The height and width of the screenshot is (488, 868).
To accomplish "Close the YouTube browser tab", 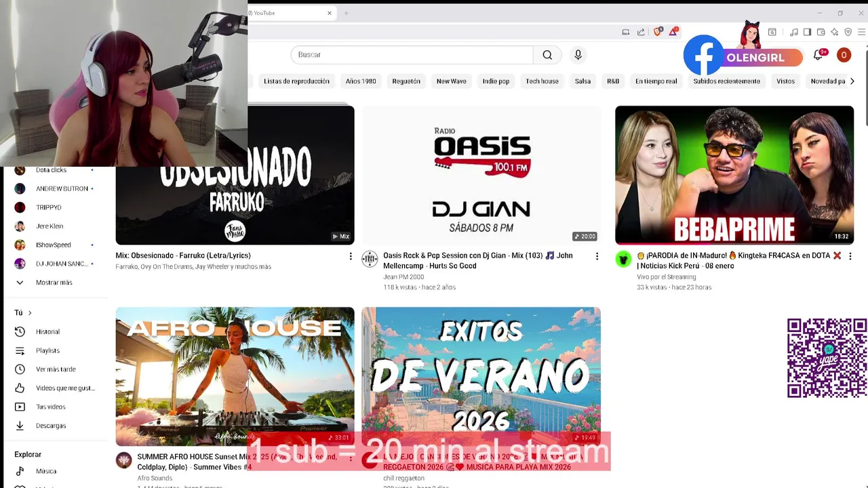I will pos(330,13).
